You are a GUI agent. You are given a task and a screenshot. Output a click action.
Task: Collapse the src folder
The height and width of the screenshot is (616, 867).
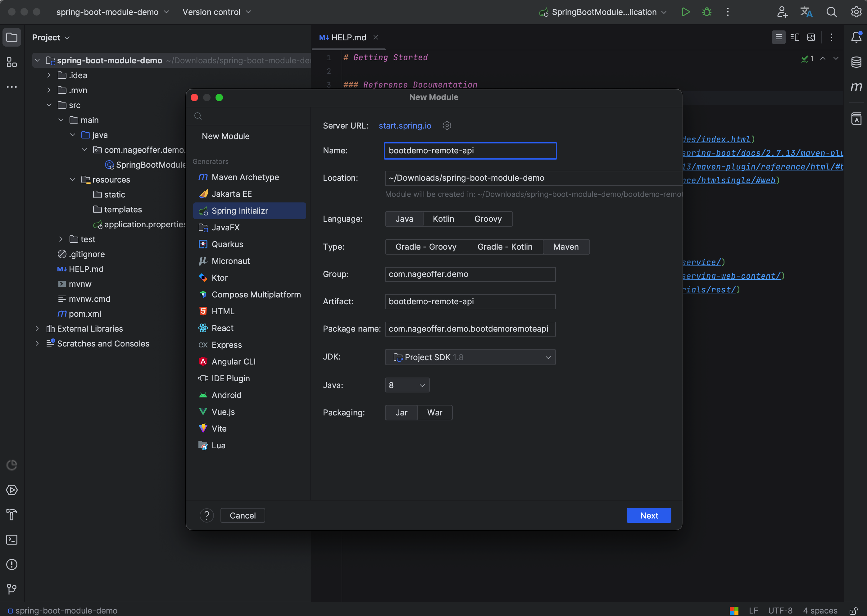point(49,105)
